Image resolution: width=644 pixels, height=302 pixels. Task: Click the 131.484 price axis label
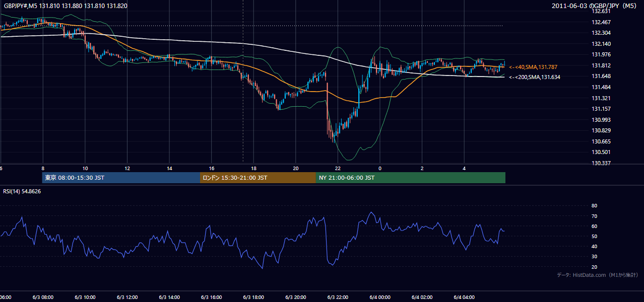click(601, 87)
